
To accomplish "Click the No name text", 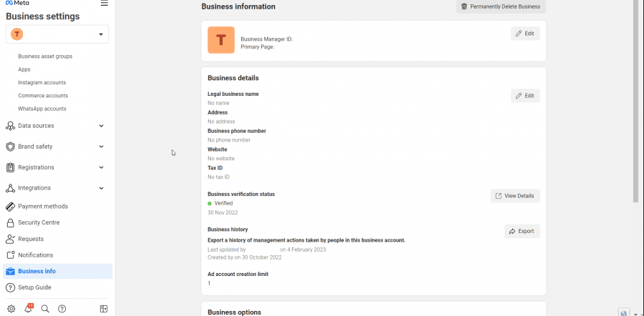I will [x=218, y=103].
